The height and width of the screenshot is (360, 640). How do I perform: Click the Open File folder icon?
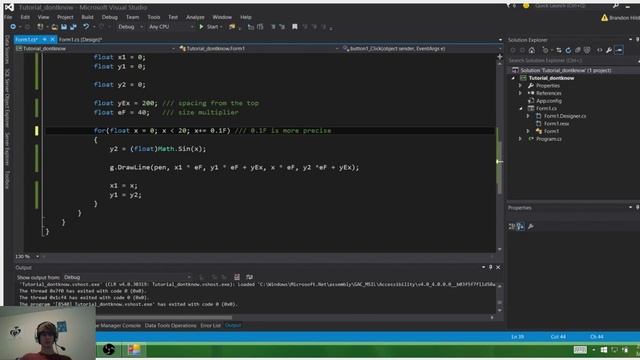tap(54, 27)
